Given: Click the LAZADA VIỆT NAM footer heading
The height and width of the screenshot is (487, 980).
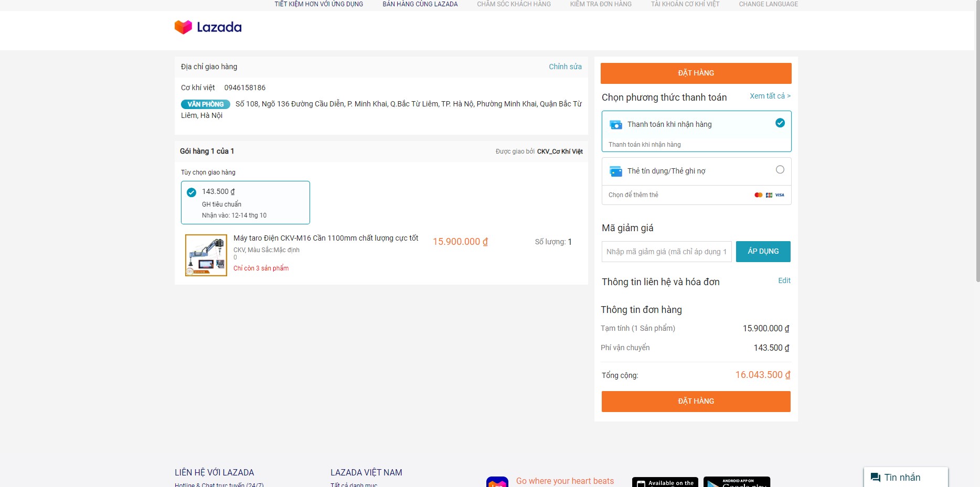Looking at the screenshot, I should click(366, 472).
